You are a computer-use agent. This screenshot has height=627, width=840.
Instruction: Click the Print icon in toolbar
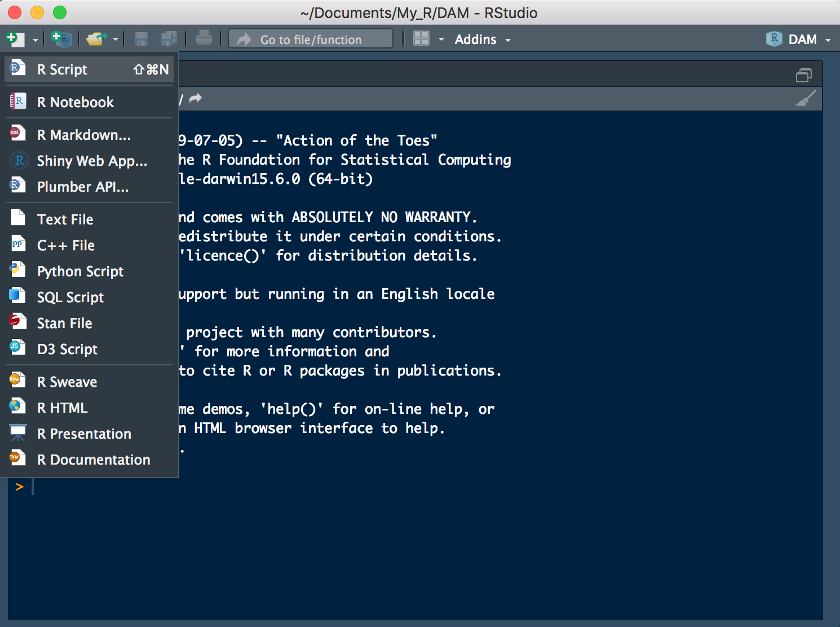coord(204,38)
